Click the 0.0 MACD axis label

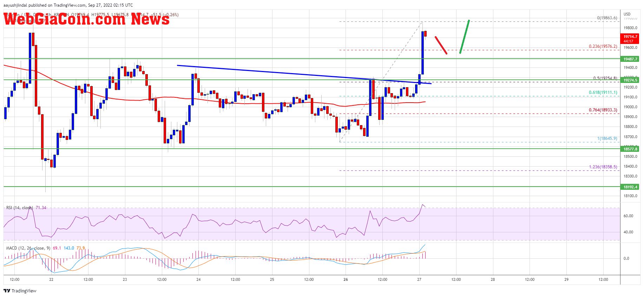pyautogui.click(x=626, y=258)
